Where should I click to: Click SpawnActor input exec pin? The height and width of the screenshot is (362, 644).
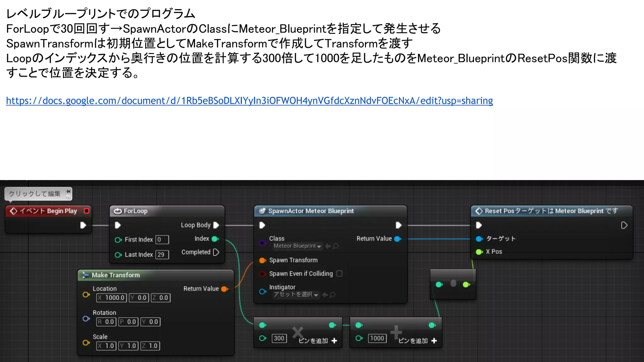click(262, 225)
